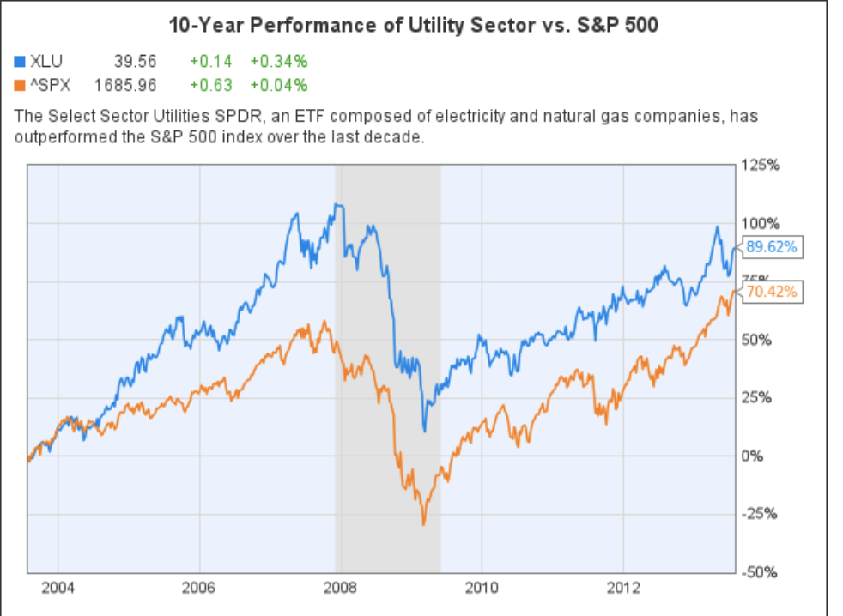The width and height of the screenshot is (843, 616).
Task: Click the chart title text
Action: click(x=413, y=25)
